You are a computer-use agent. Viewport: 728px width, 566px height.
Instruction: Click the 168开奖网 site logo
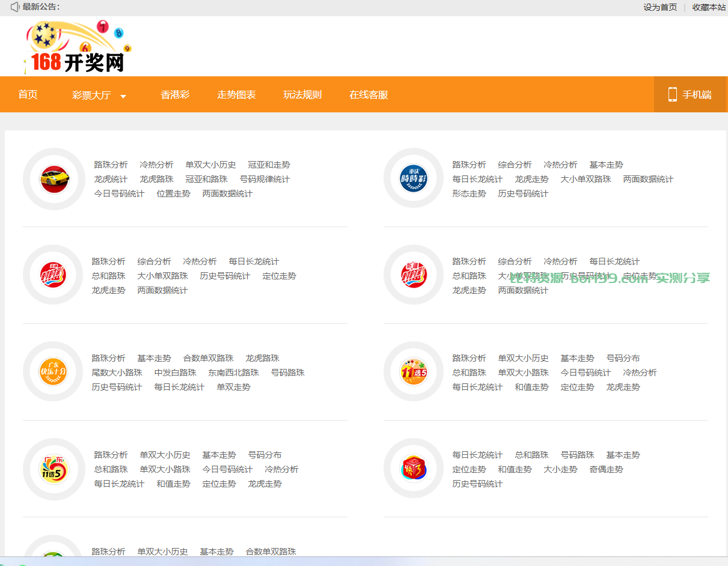click(78, 47)
